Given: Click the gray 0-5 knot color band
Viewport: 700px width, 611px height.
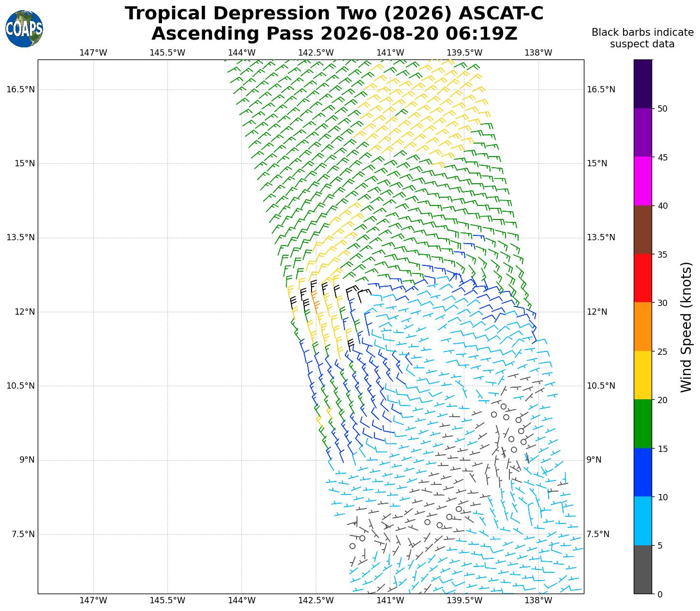Looking at the screenshot, I should click(643, 569).
